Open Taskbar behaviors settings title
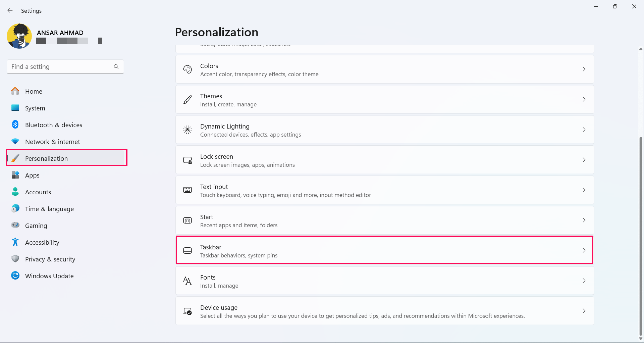Viewport: 644px width, 343px height. 211,247
